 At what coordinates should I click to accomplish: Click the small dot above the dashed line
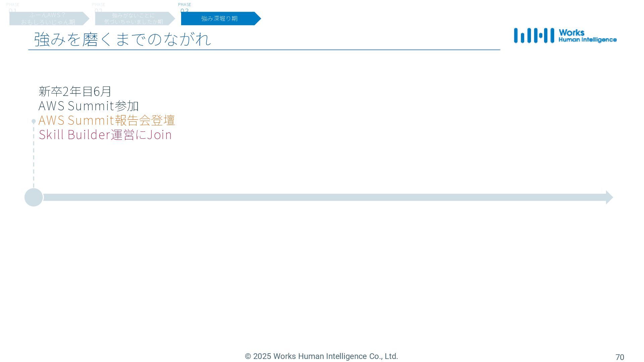tap(34, 121)
